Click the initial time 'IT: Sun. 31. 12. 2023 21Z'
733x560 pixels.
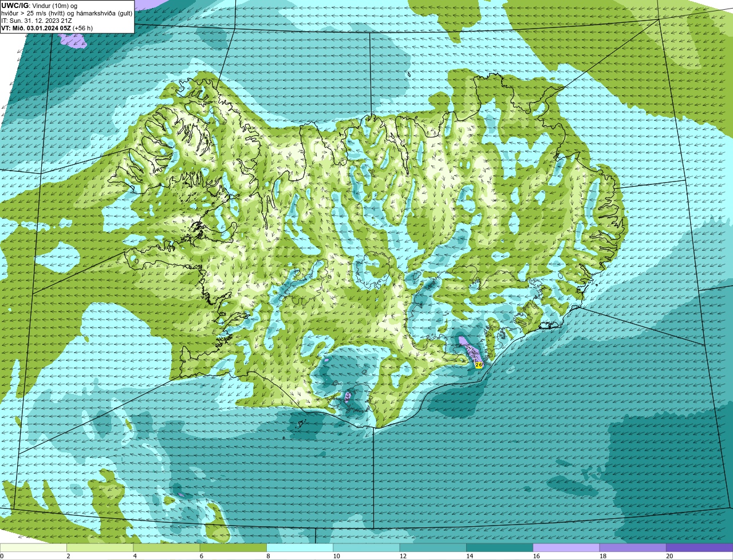(37, 21)
